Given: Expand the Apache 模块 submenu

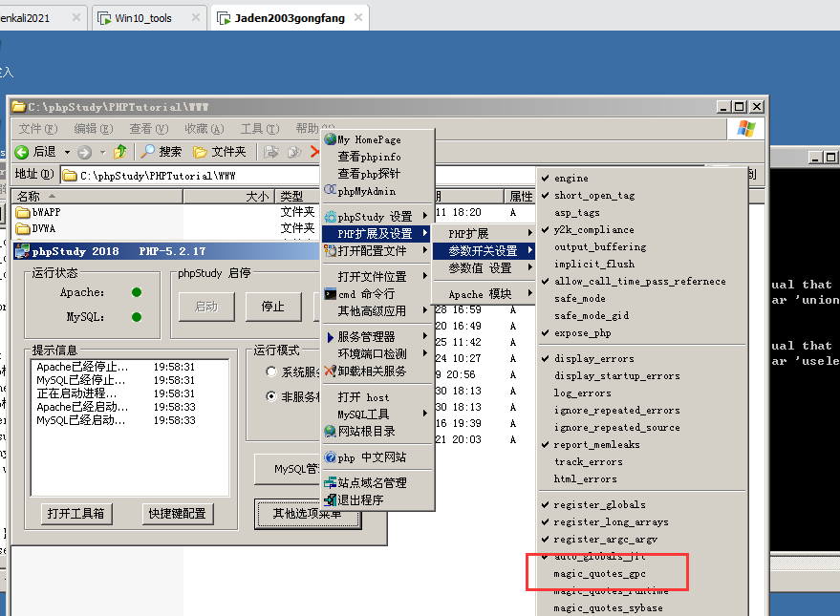Looking at the screenshot, I should (x=483, y=294).
